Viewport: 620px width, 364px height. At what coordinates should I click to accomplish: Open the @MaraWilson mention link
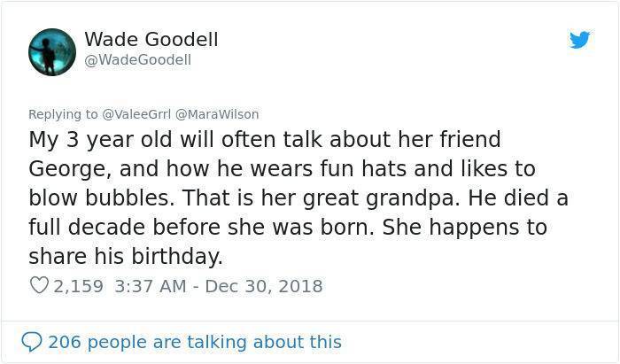coord(217,114)
